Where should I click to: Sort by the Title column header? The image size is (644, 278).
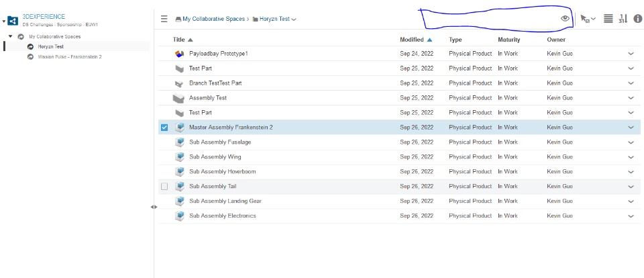click(178, 40)
